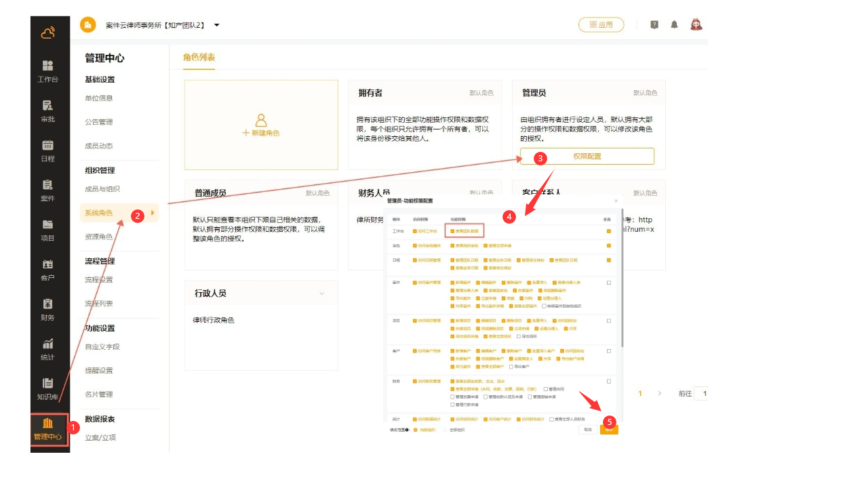Select the 角色列表 tab
Image resolution: width=868 pixels, height=488 pixels.
199,58
